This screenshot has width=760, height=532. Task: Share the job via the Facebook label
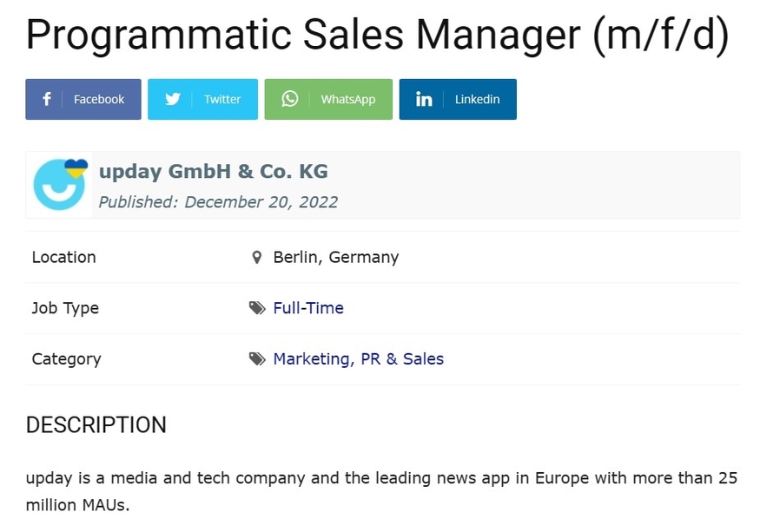[99, 99]
